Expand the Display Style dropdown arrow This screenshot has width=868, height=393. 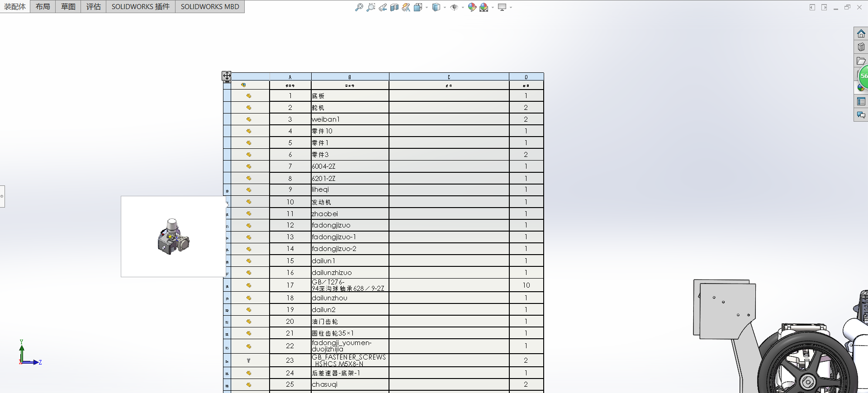pyautogui.click(x=445, y=7)
